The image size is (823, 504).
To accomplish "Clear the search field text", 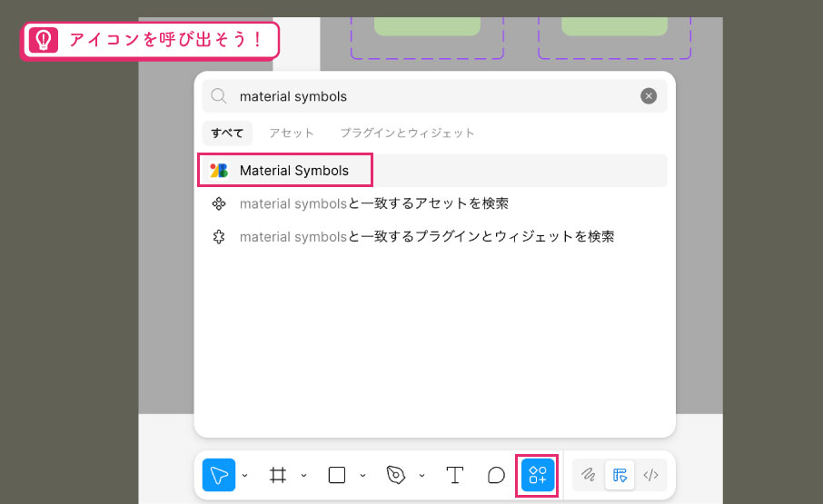I will click(649, 96).
